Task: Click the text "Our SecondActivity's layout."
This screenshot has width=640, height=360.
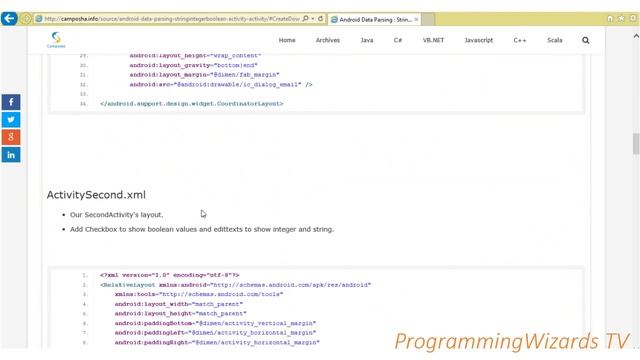Action: [116, 215]
